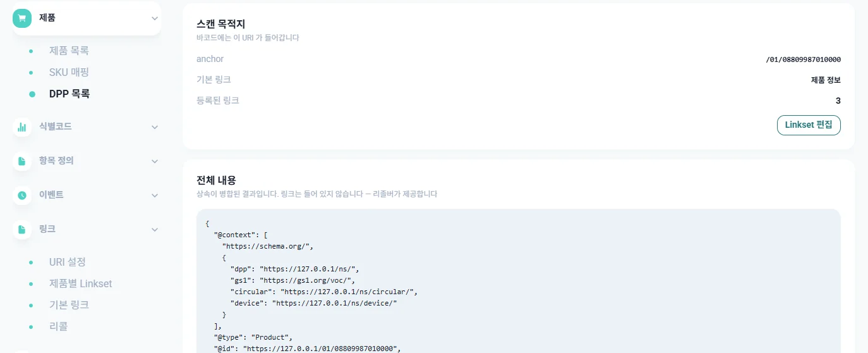The image size is (868, 353).
Task: Open 제품 목록 in the sidebar
Action: [69, 51]
